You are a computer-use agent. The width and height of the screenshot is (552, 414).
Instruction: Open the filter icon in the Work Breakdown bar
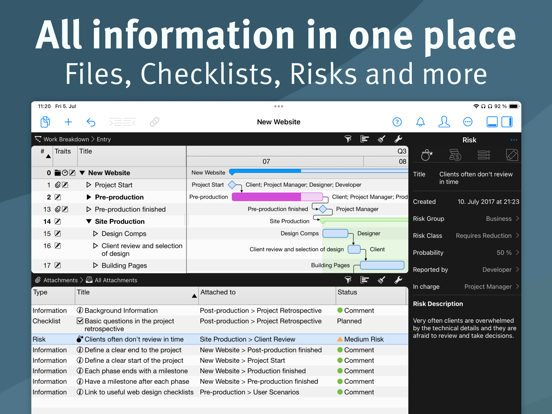348,139
